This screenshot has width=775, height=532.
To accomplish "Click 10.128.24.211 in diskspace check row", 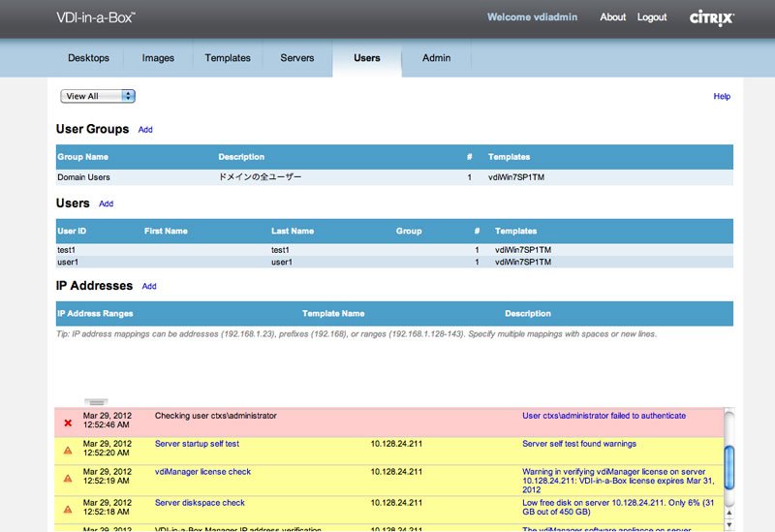I will (396, 503).
